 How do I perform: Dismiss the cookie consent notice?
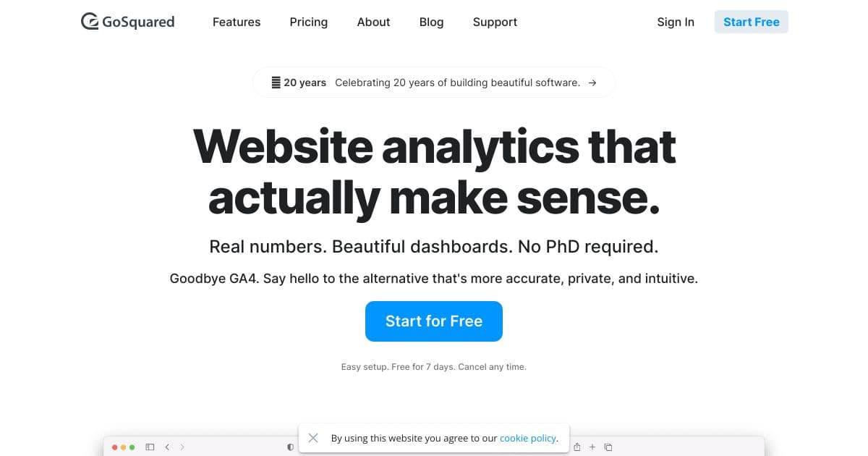pyautogui.click(x=313, y=438)
